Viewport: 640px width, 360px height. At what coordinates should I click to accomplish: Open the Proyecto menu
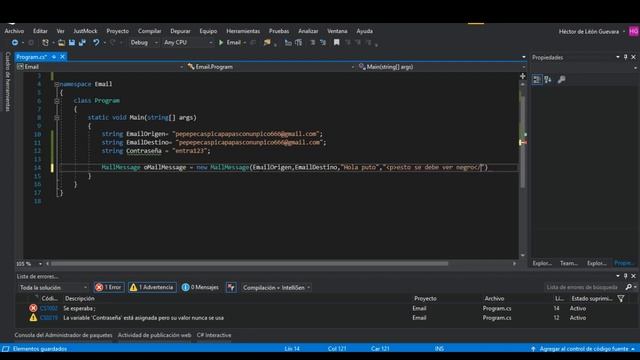coord(118,31)
